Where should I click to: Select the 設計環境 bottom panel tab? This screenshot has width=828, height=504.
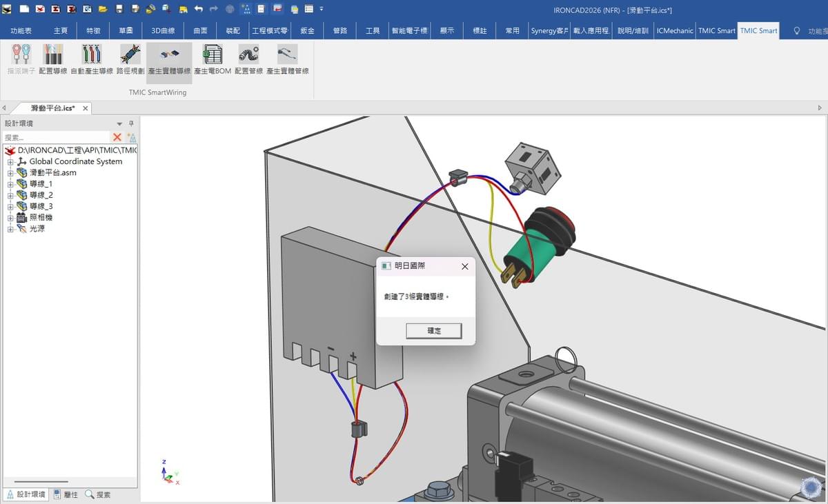(x=26, y=494)
